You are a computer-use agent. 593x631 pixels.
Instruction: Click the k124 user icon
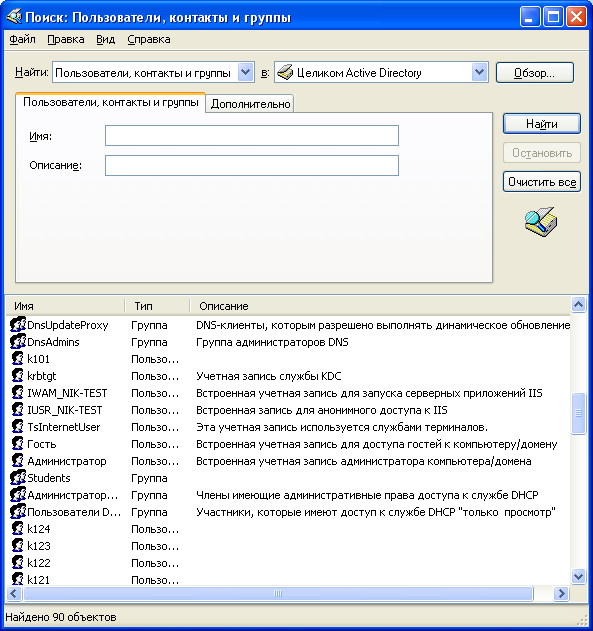18,528
